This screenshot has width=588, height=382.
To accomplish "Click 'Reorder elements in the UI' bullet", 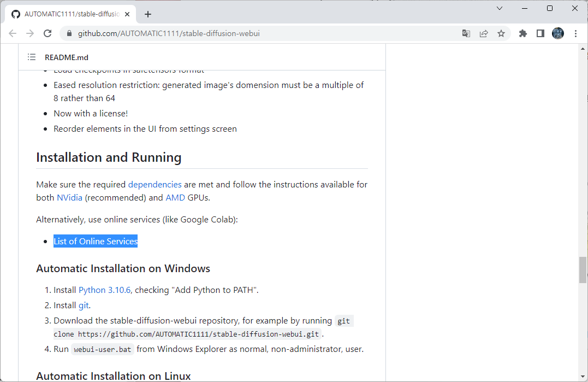I will 145,129.
